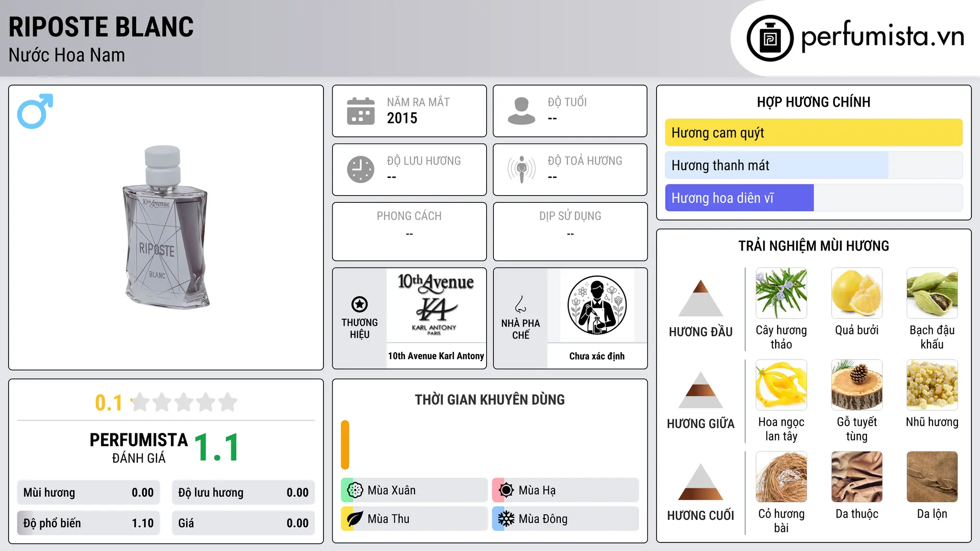The image size is (980, 551).
Task: Click the Mùa Thu leaf icon
Action: (x=355, y=519)
